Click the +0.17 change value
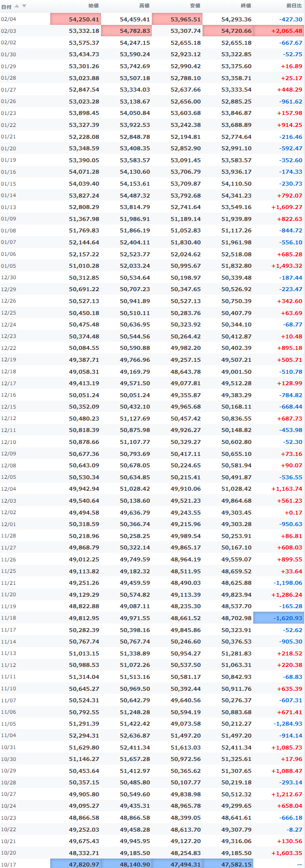Screen dimensions: 305x868 [x=294, y=513]
